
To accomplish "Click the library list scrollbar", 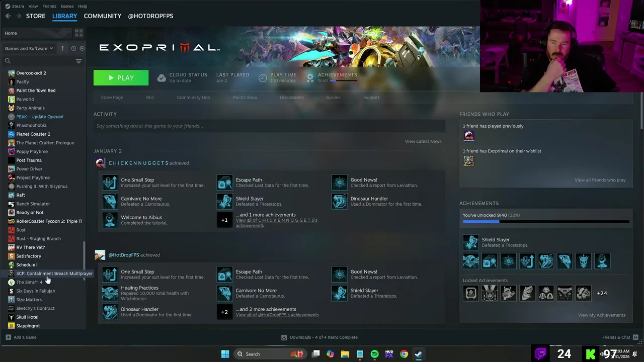I will (84, 261).
